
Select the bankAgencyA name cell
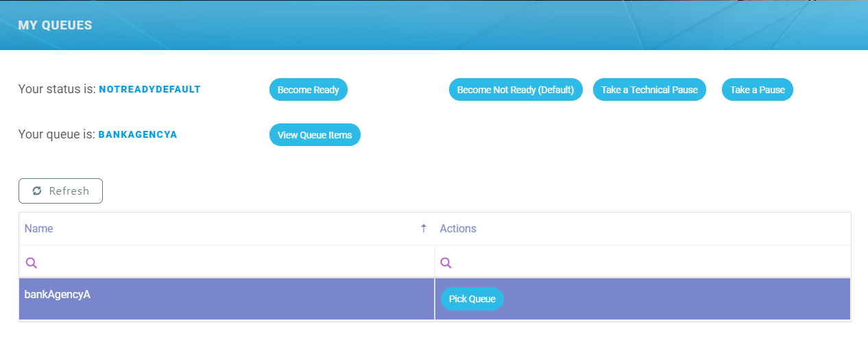58,295
